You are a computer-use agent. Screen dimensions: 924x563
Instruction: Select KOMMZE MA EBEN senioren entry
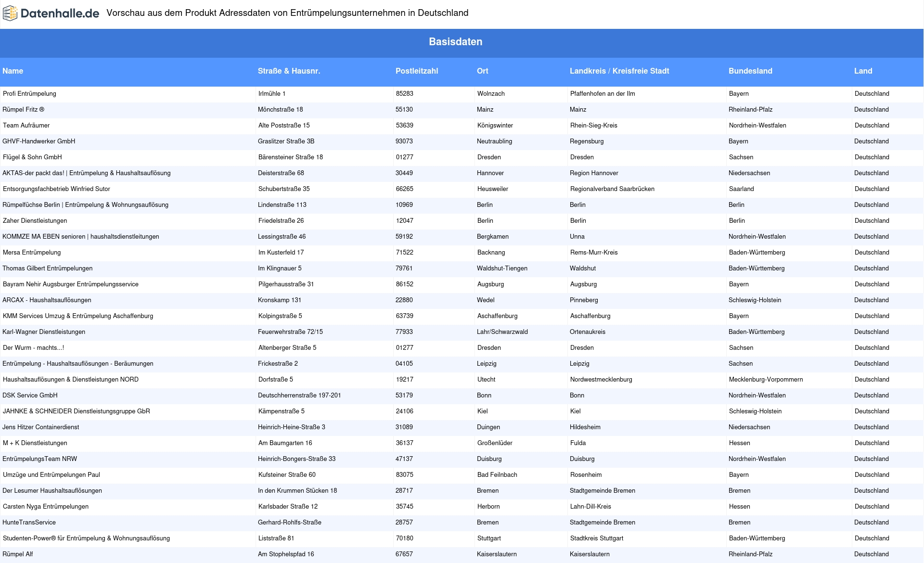81,237
